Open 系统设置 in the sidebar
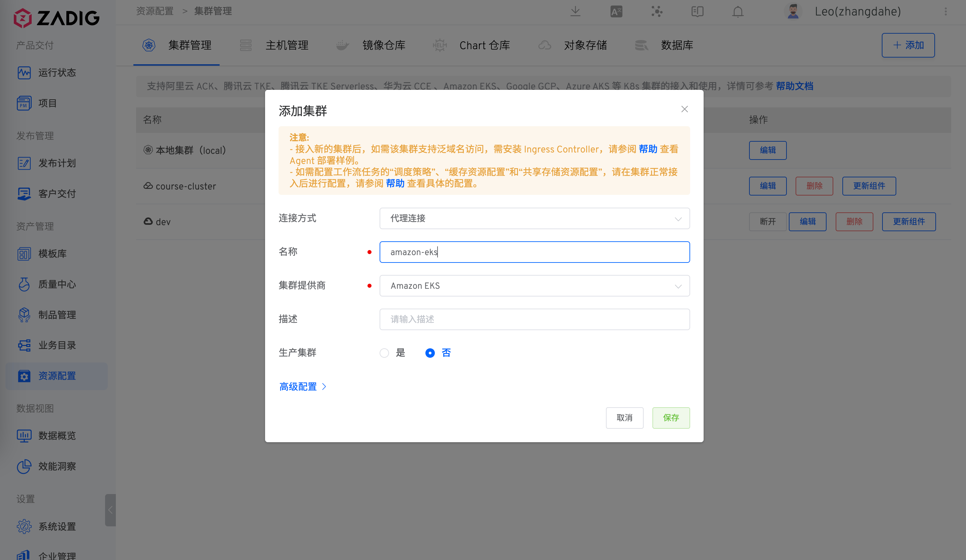The height and width of the screenshot is (560, 966). (46, 526)
